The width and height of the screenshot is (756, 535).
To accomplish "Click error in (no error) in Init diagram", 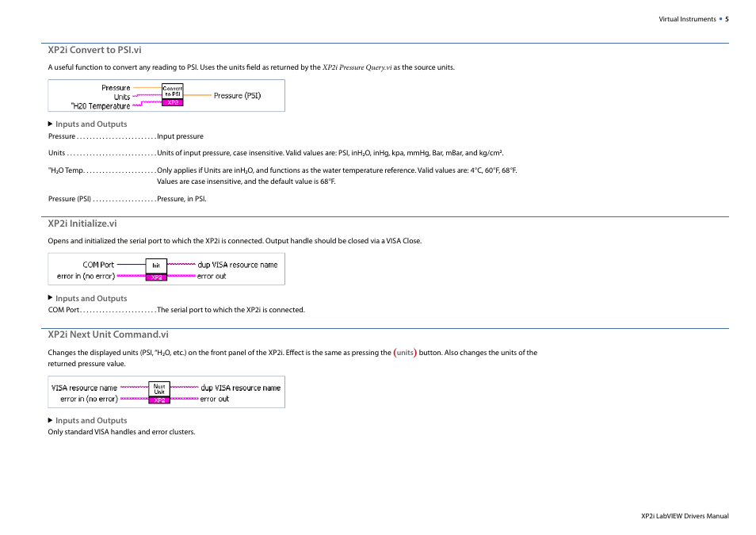I will point(86,277).
